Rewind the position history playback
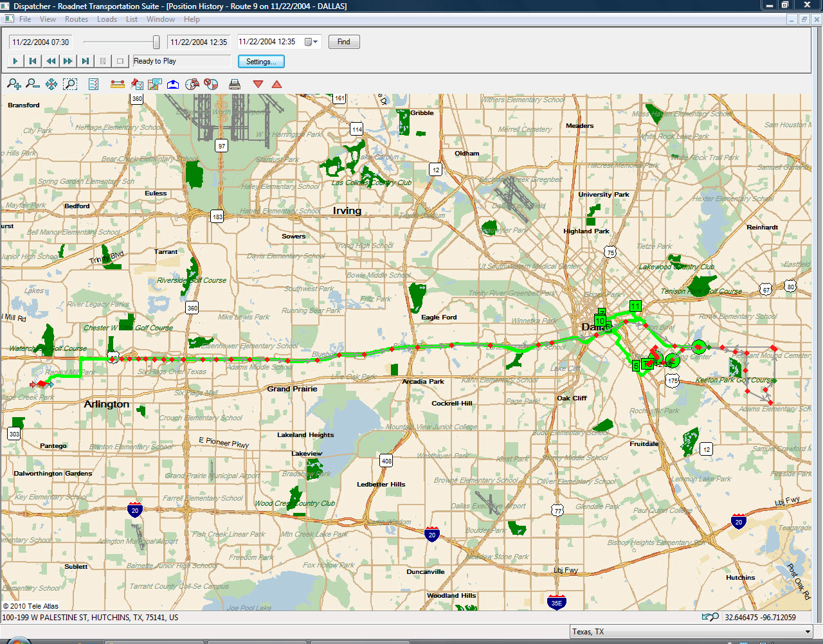Screen dimensions: 823x644 (50, 61)
